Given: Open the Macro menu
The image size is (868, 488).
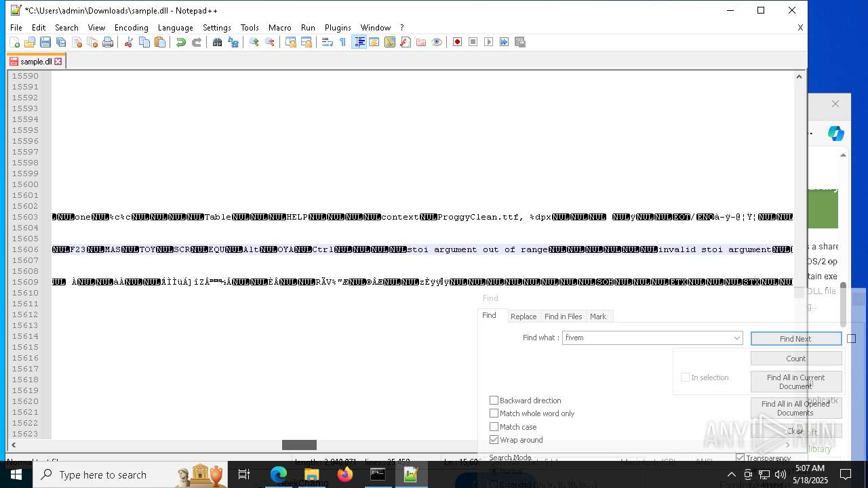Looking at the screenshot, I should coord(279,28).
